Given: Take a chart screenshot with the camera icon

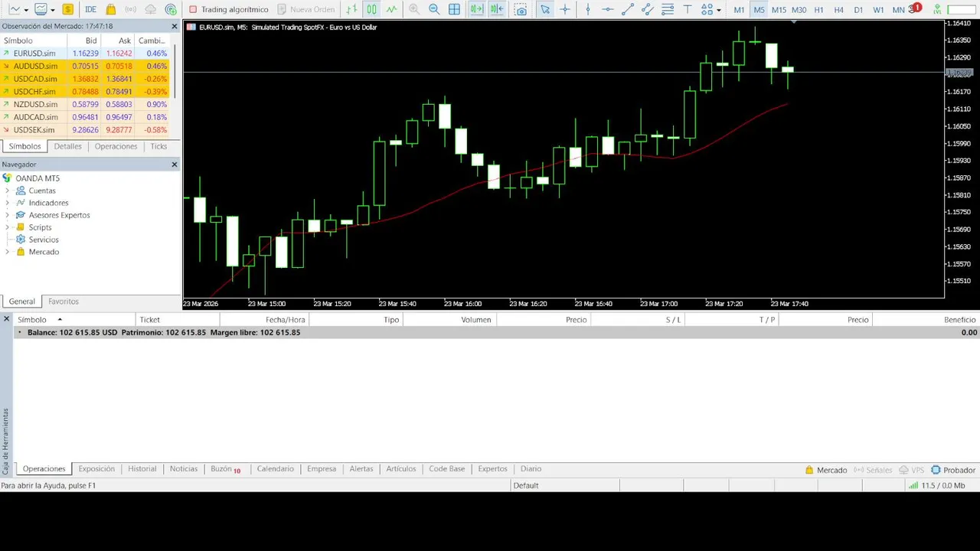Looking at the screenshot, I should [521, 9].
